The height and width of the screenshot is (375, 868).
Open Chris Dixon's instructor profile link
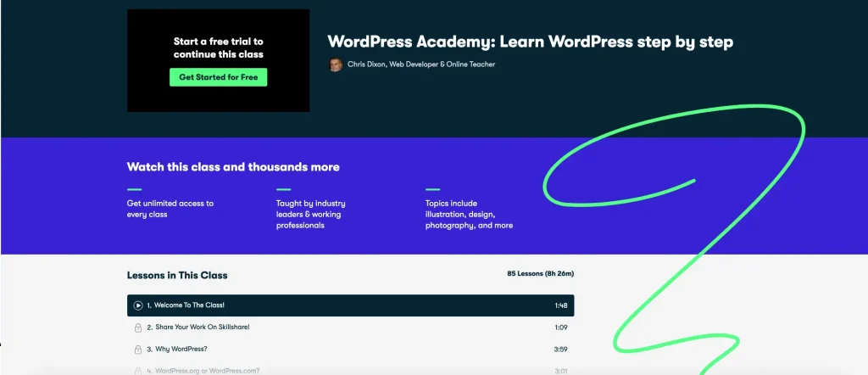(421, 64)
